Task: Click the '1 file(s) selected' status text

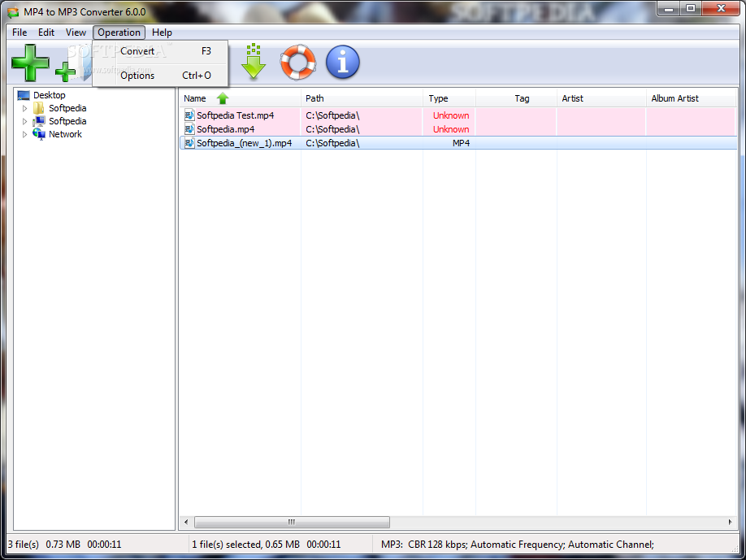Action: click(x=267, y=545)
